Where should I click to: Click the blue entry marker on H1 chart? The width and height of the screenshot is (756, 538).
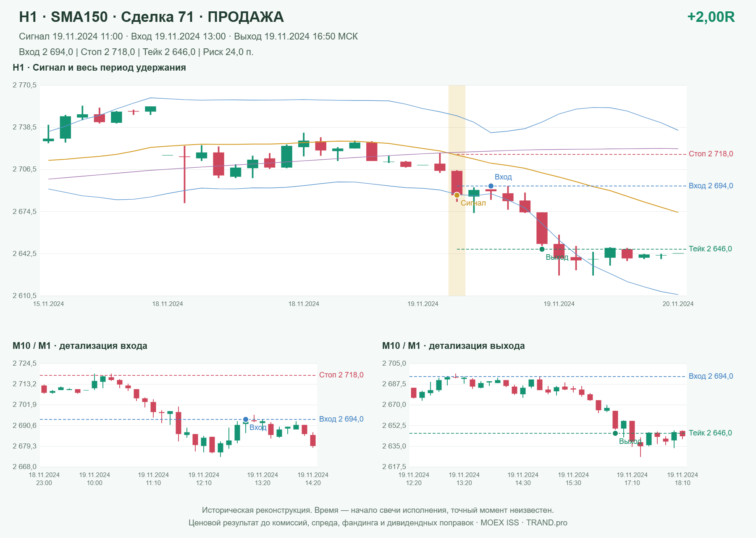[x=491, y=186]
